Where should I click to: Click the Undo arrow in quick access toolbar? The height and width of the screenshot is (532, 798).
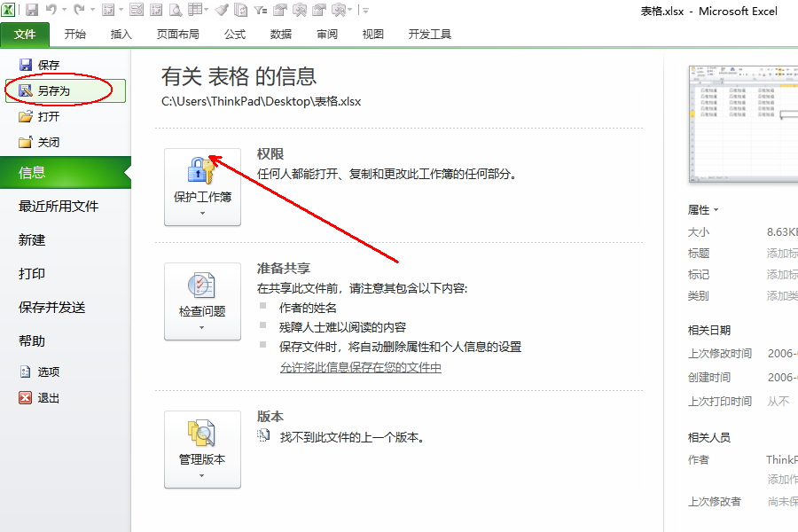coord(51,11)
